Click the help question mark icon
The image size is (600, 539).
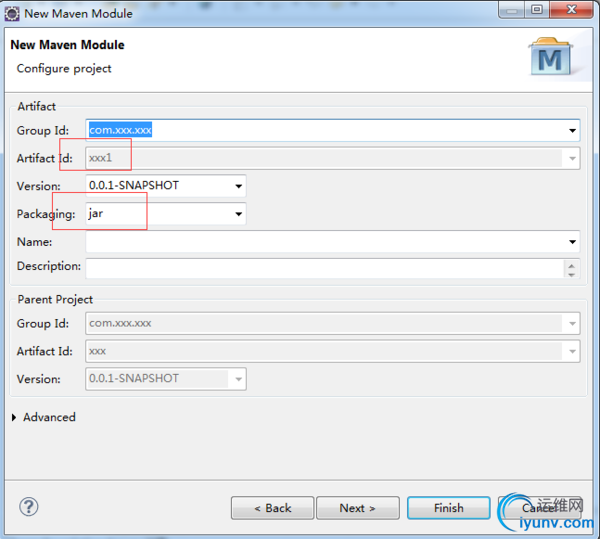pos(29,507)
